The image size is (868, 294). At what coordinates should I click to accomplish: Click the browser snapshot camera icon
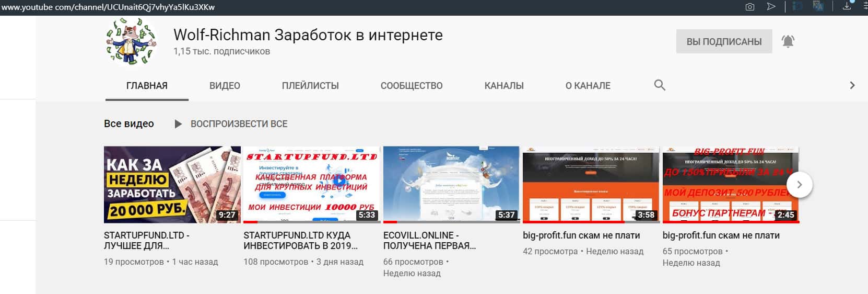click(750, 7)
